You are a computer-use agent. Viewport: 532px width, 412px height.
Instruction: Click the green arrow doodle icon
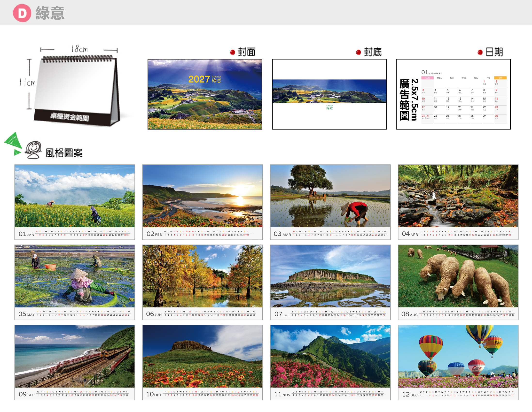click(13, 144)
